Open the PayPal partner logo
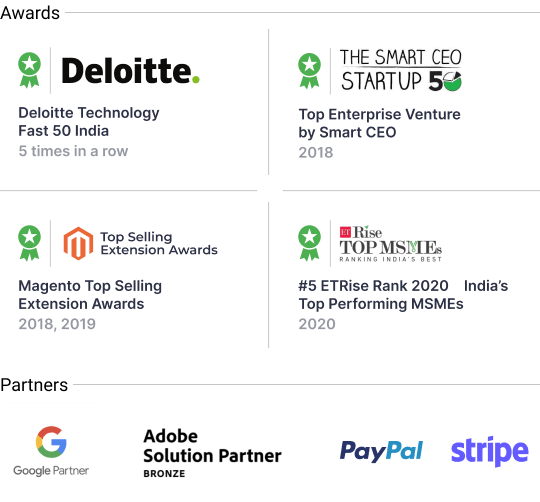 (381, 451)
